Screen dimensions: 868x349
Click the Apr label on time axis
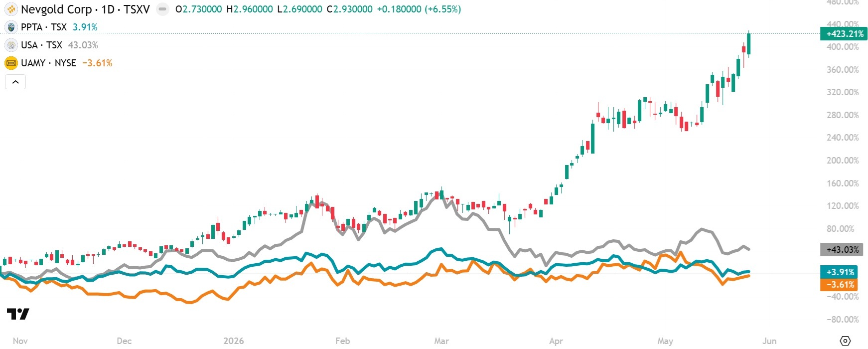556,341
